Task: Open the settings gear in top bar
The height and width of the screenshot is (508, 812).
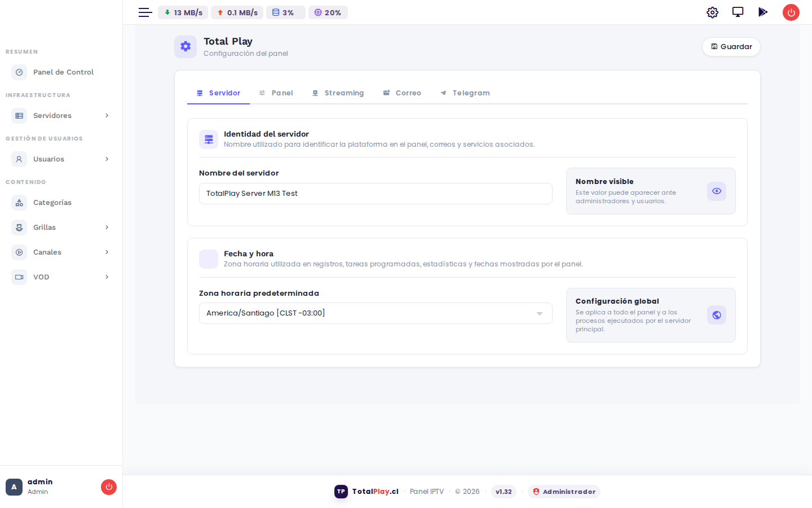Action: [x=712, y=12]
